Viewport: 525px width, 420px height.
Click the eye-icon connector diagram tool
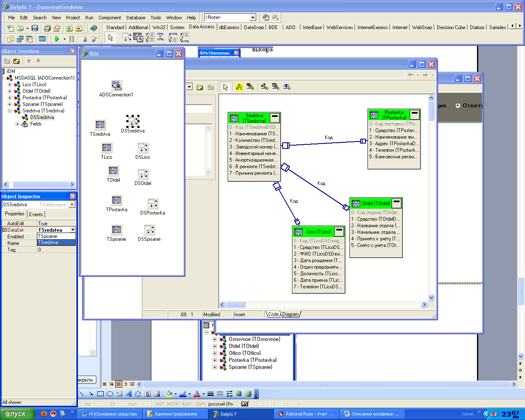(x=287, y=87)
